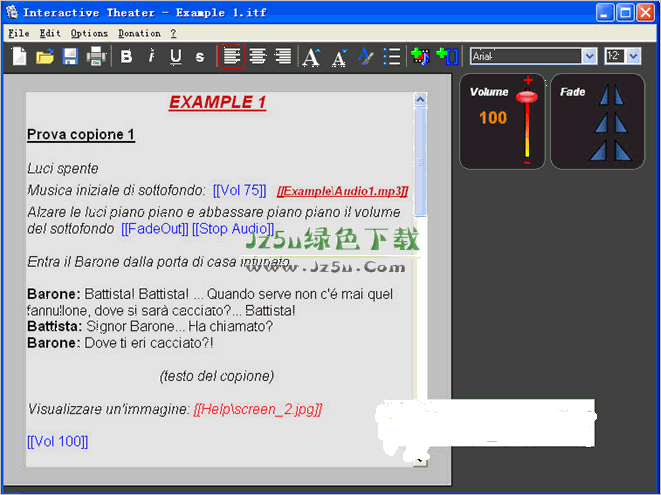Create a new document from the toolbar
The height and width of the screenshot is (495, 661).
click(20, 57)
